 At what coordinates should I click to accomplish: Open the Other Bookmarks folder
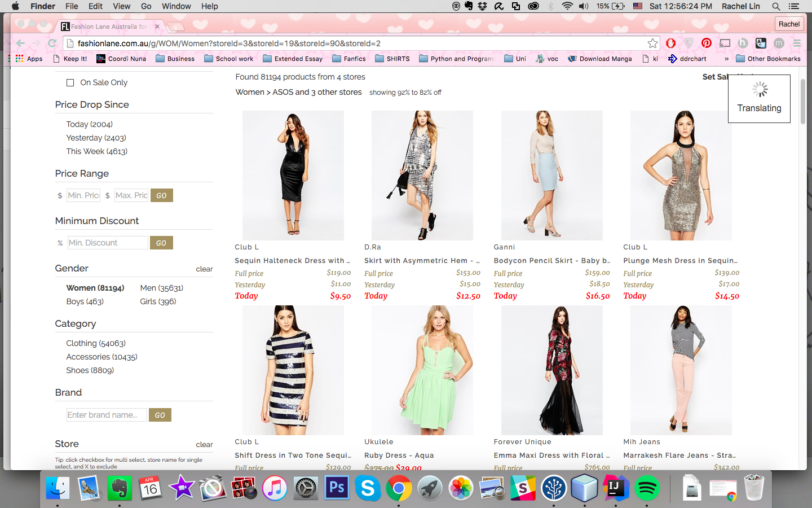(768, 59)
